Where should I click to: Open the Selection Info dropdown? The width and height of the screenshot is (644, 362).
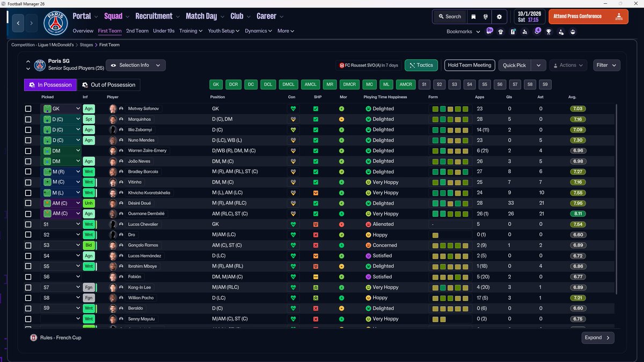(x=136, y=65)
